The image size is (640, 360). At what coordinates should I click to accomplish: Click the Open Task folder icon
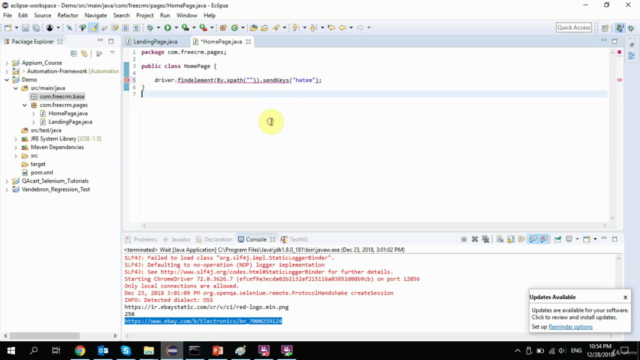(264, 28)
